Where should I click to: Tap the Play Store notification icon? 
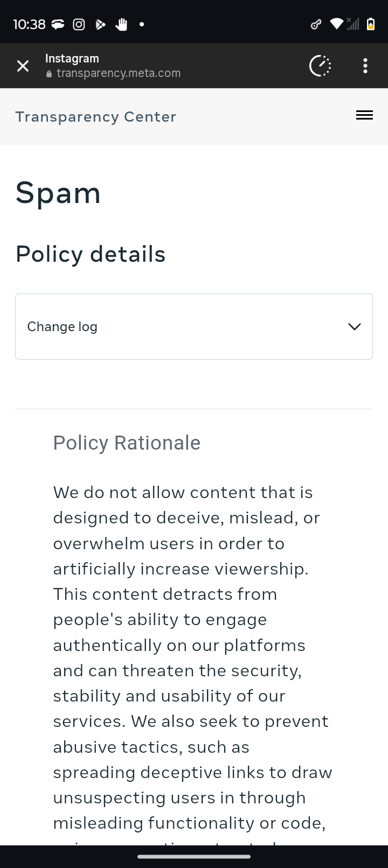[100, 24]
